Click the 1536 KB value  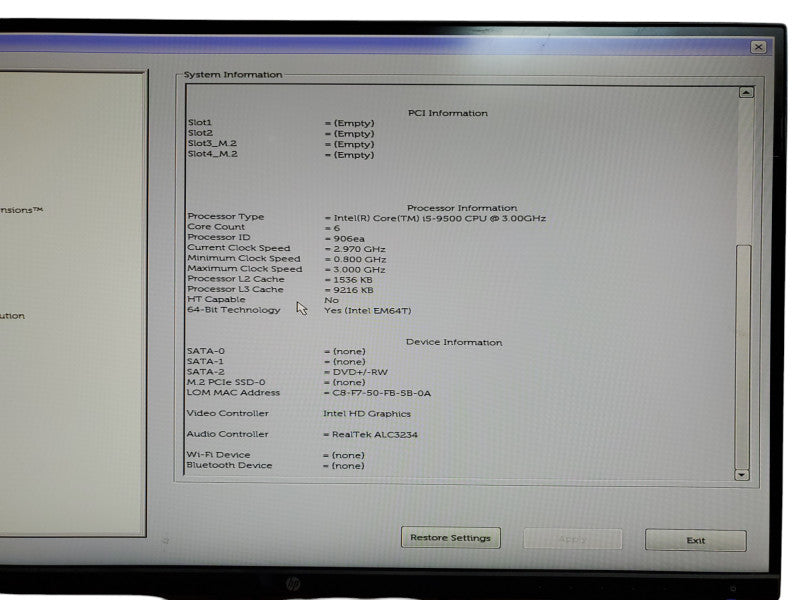click(353, 280)
